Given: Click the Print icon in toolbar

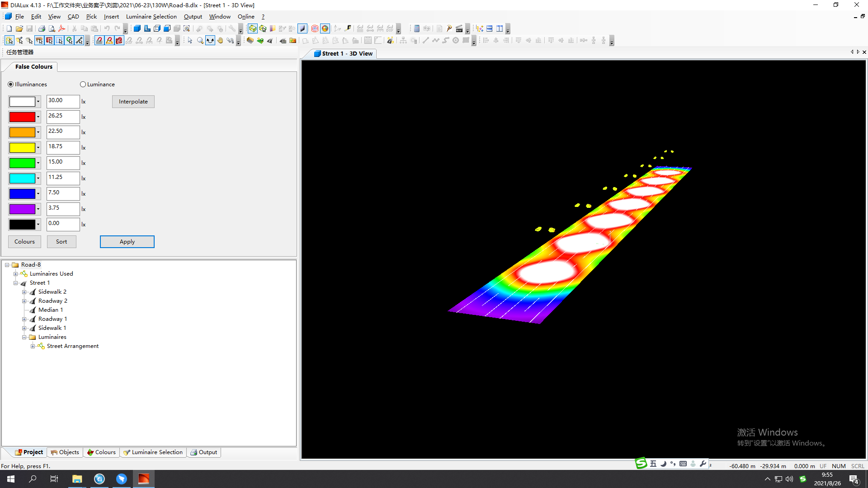Looking at the screenshot, I should click(x=42, y=28).
